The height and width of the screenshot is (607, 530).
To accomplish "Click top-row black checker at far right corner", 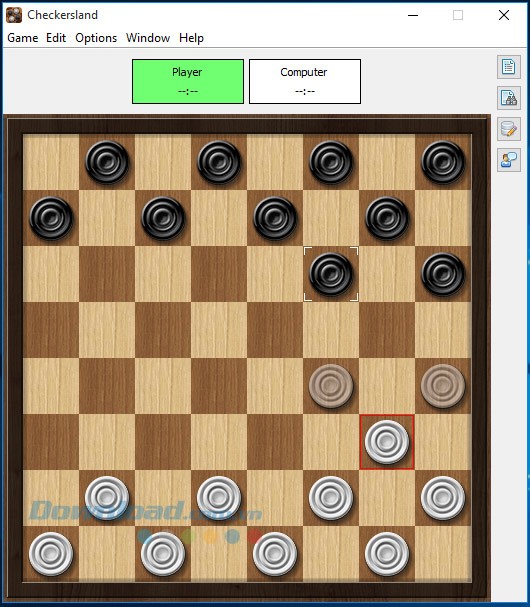I will (443, 162).
